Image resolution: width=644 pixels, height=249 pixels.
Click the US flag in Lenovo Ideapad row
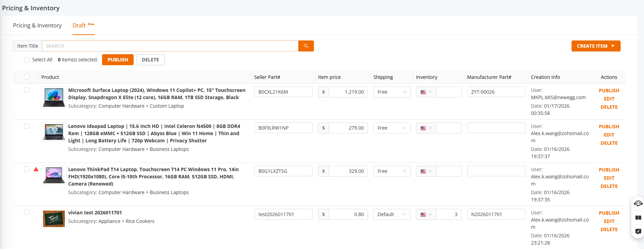(423, 128)
